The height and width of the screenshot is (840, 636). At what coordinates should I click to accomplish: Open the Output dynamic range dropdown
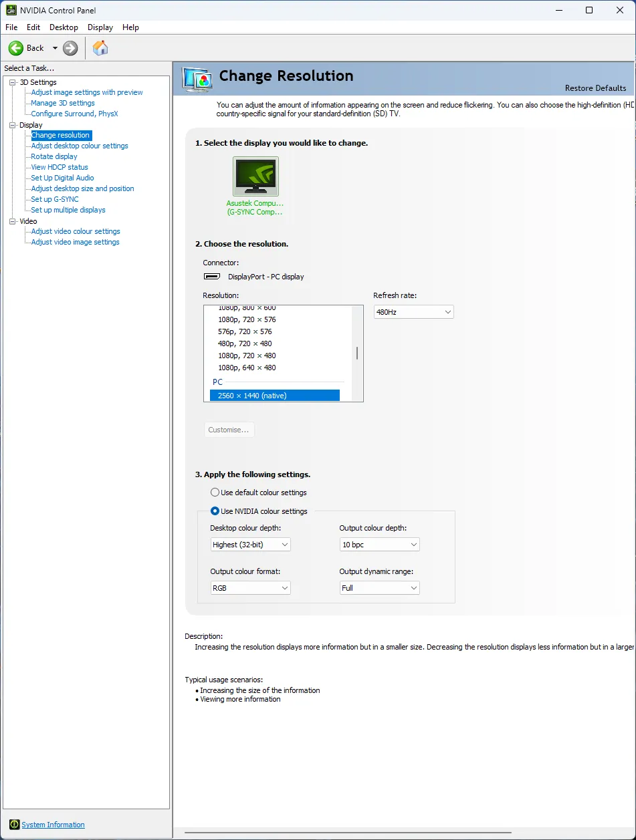click(x=379, y=588)
